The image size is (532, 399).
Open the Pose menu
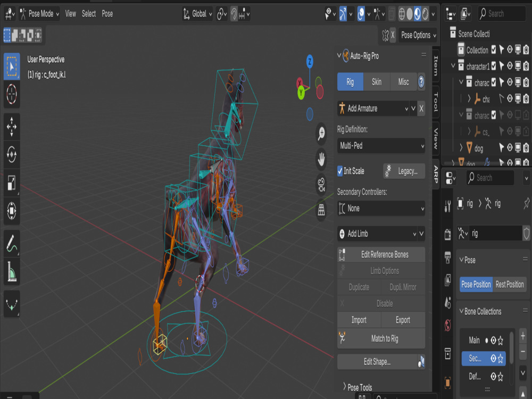(107, 14)
